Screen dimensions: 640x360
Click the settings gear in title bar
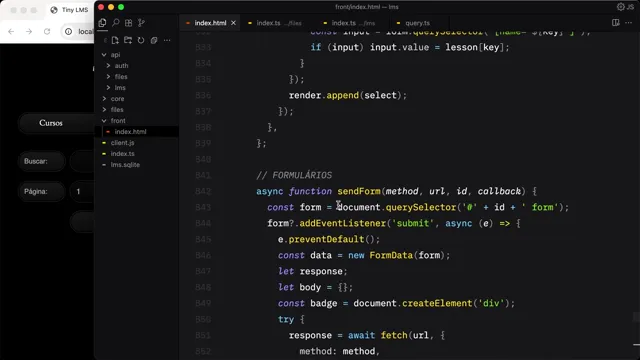[x=621, y=7]
